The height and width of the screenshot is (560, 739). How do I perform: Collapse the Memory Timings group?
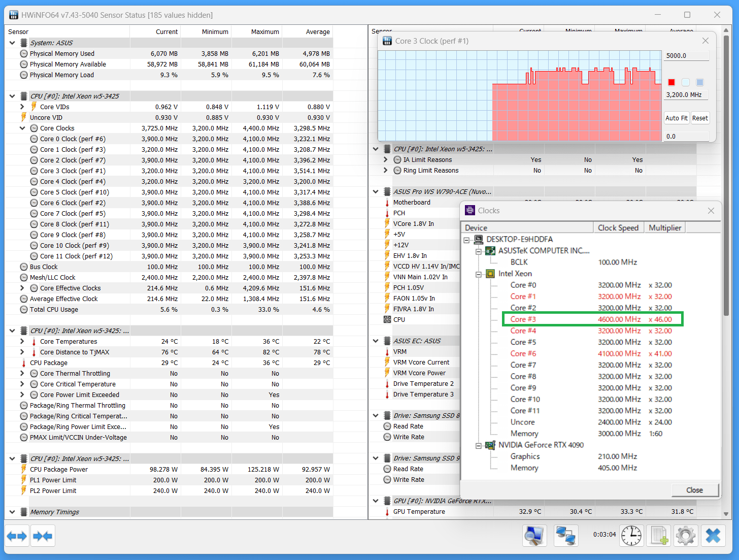click(x=12, y=512)
